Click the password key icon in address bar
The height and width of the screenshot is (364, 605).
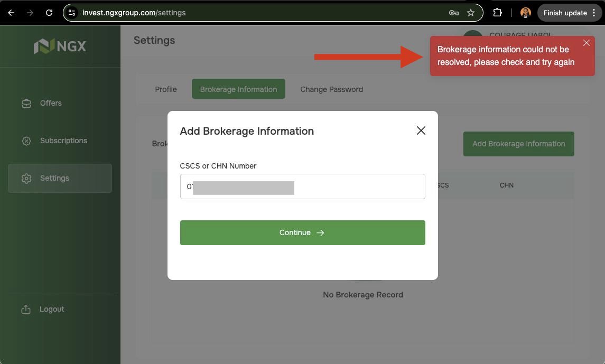click(x=454, y=13)
